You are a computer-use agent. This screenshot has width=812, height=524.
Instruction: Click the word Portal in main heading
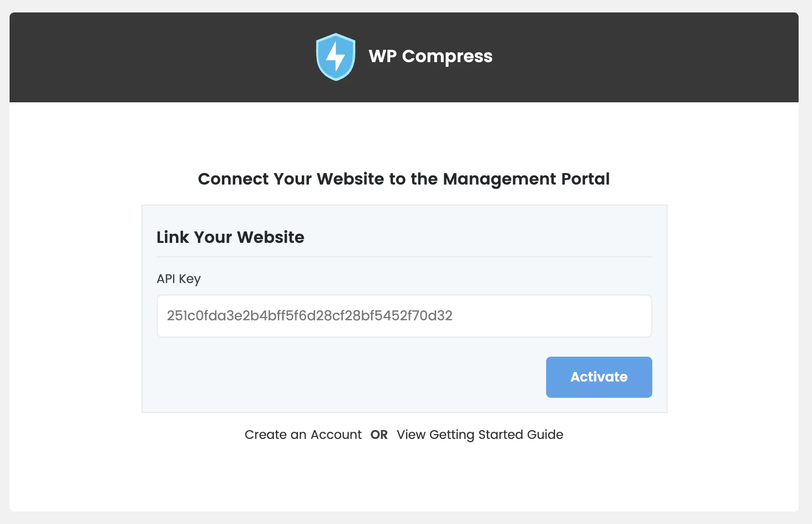pyautogui.click(x=586, y=179)
